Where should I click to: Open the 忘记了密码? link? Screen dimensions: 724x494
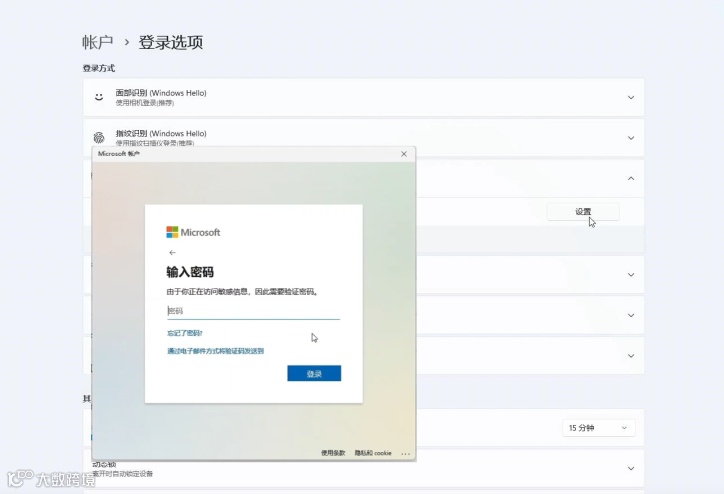coord(185,333)
